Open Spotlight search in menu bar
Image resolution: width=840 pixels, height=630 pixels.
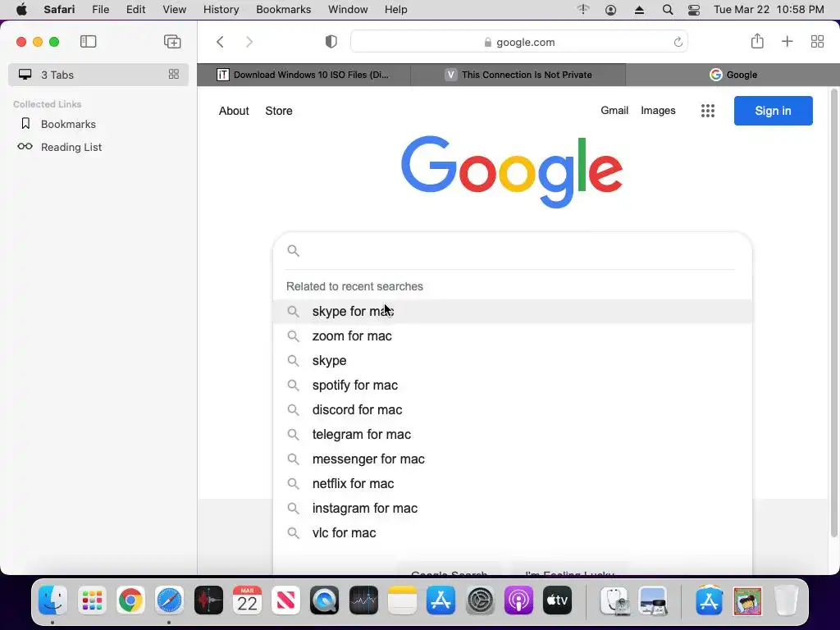click(668, 10)
